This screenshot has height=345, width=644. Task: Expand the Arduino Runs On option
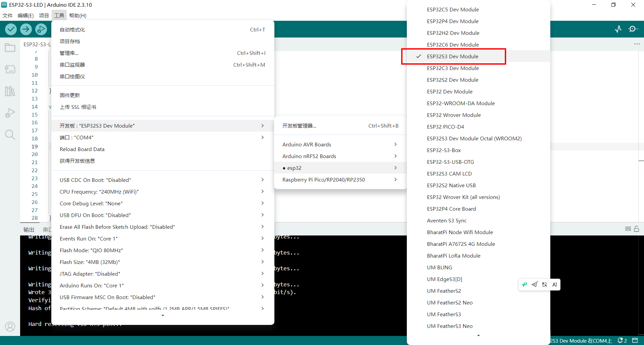click(x=163, y=285)
